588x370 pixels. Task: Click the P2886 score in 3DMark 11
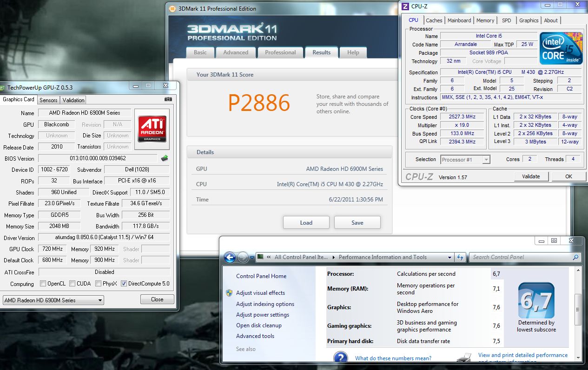tap(259, 103)
